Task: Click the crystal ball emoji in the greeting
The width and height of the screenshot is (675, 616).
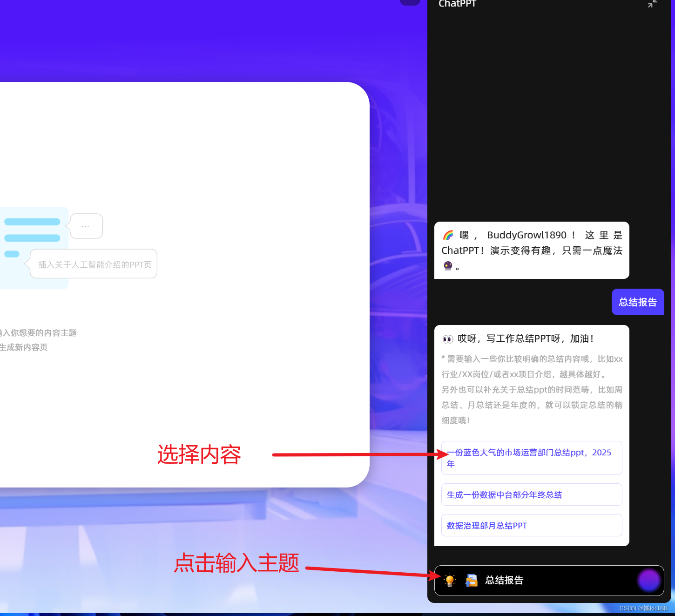Action: pyautogui.click(x=448, y=266)
